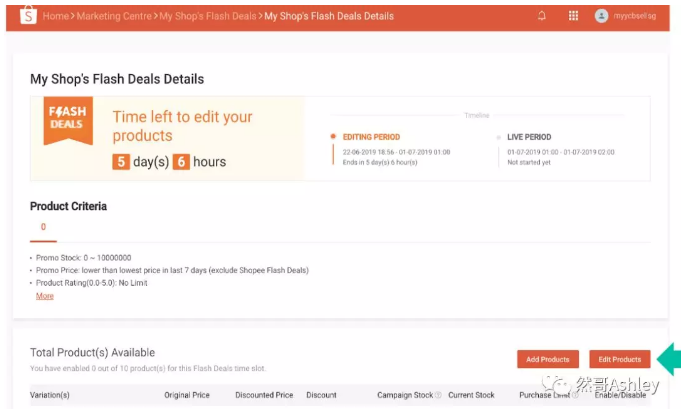Click the enabled 0 out of 10 products text
Viewport: 691px width, 409px height.
tap(148, 368)
